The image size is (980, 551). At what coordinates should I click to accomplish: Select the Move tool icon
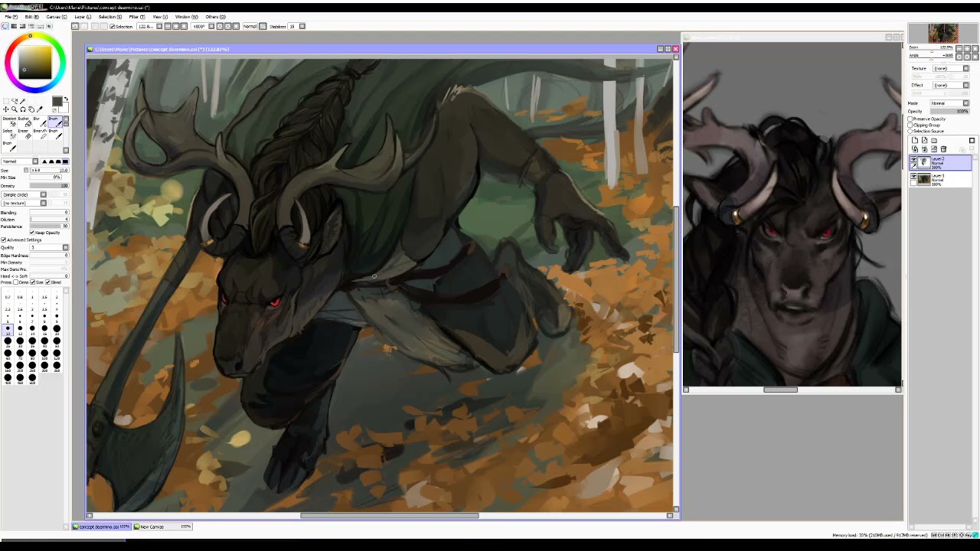(6, 109)
